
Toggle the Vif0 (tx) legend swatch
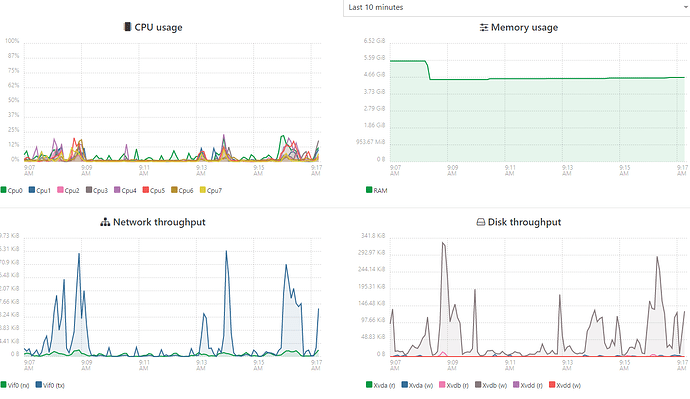tap(39, 385)
